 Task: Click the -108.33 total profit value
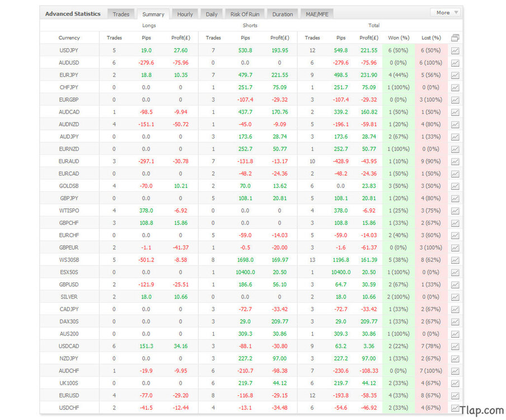point(369,371)
